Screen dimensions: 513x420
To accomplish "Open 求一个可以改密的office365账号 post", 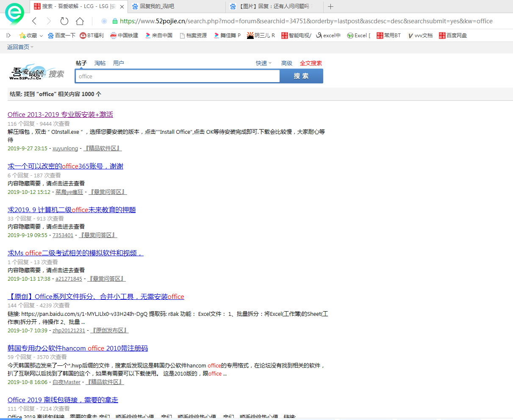I will pyautogui.click(x=65, y=166).
